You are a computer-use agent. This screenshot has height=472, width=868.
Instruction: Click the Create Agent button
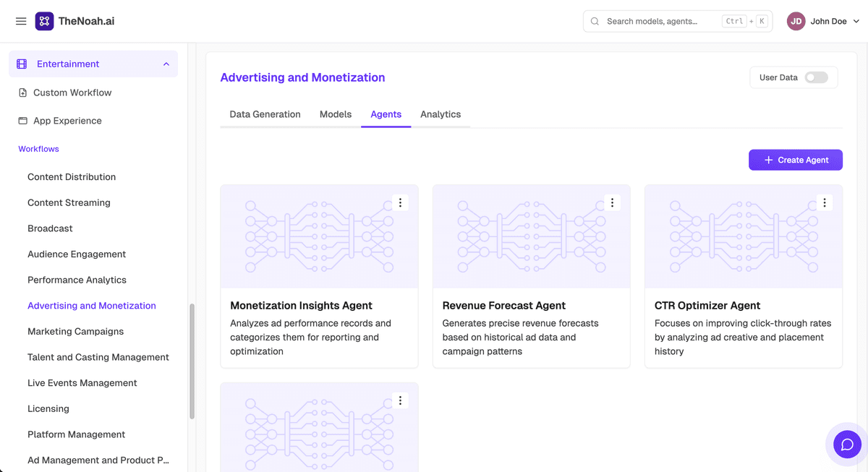pyautogui.click(x=796, y=160)
